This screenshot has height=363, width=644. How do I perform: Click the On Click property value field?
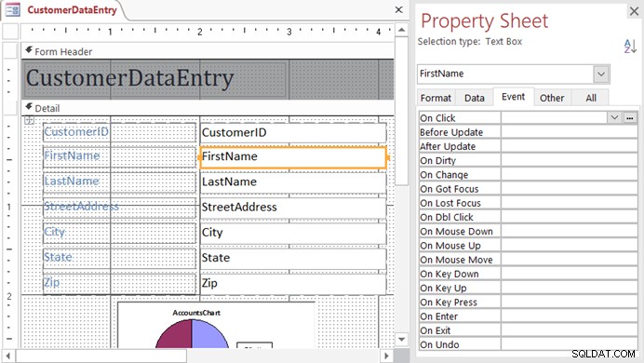(554, 118)
